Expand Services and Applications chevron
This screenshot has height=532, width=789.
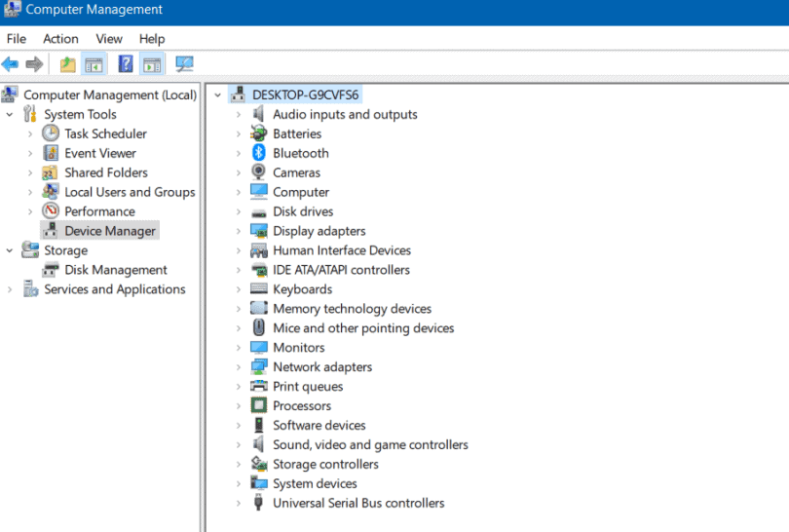(10, 289)
